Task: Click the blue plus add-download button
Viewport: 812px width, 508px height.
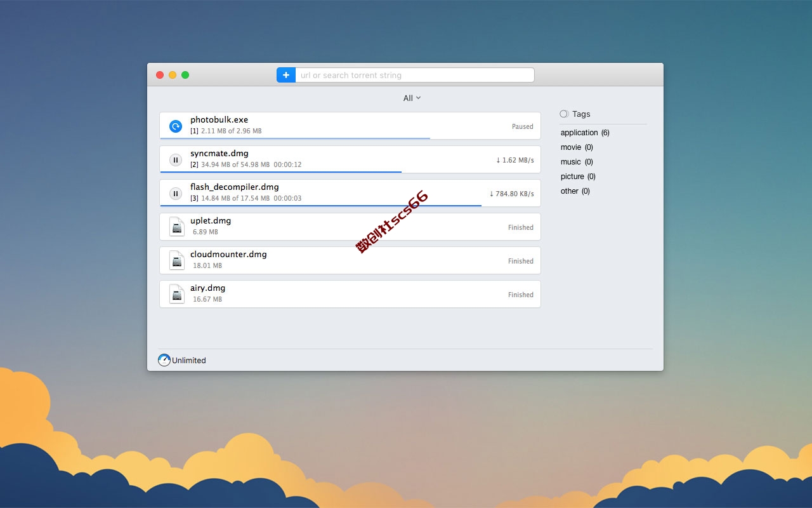Action: 286,75
